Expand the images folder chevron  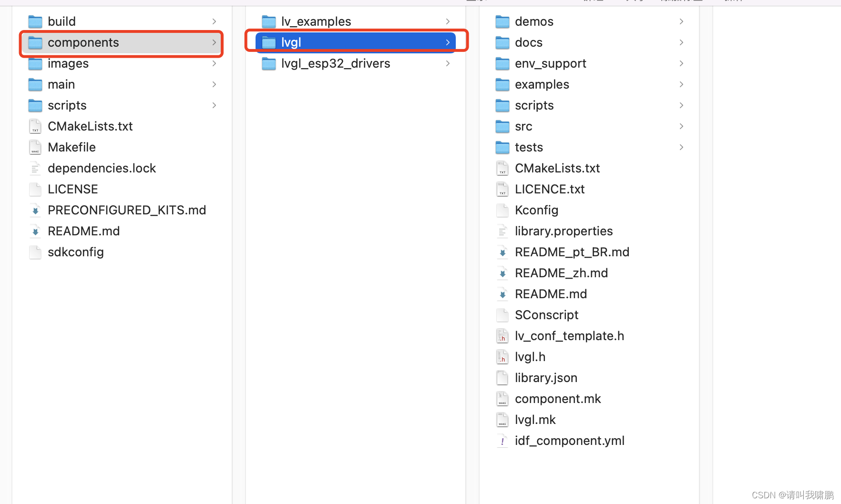[214, 63]
